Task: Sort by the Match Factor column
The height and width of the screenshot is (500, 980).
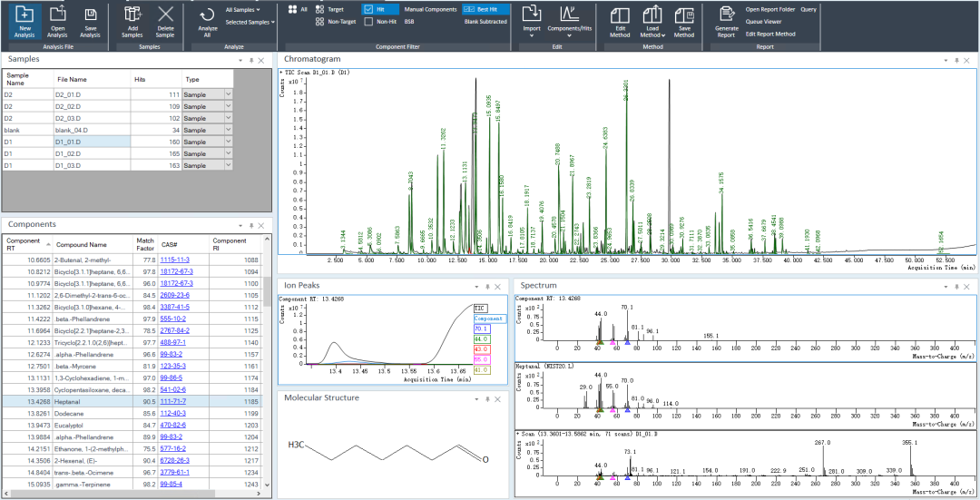Action: [145, 244]
